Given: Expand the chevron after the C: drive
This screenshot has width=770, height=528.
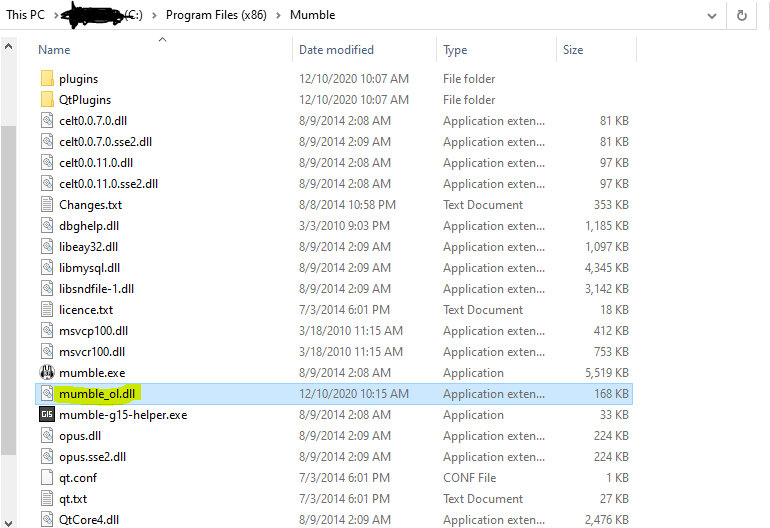Looking at the screenshot, I should click(155, 15).
